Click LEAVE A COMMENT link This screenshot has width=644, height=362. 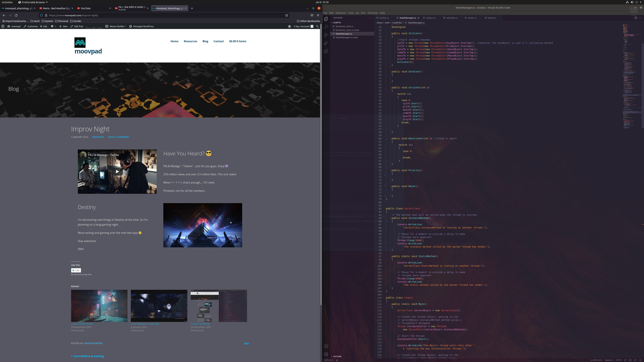[118, 137]
